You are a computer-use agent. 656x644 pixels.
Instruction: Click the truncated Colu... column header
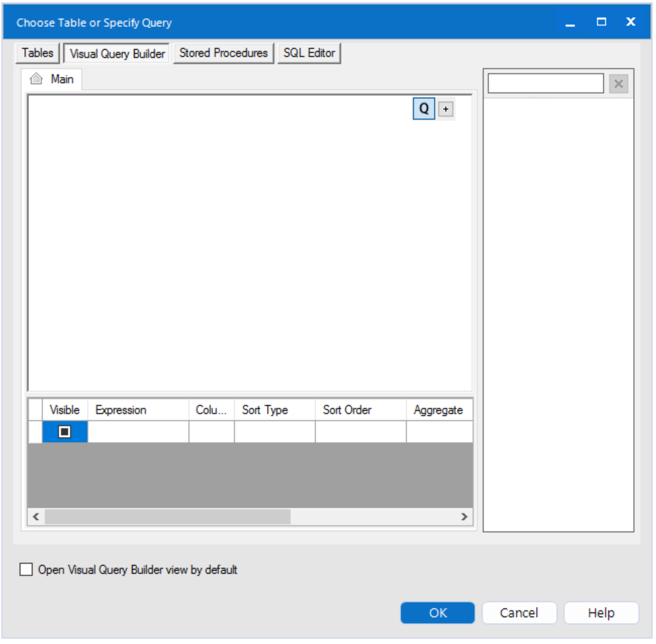pos(211,409)
